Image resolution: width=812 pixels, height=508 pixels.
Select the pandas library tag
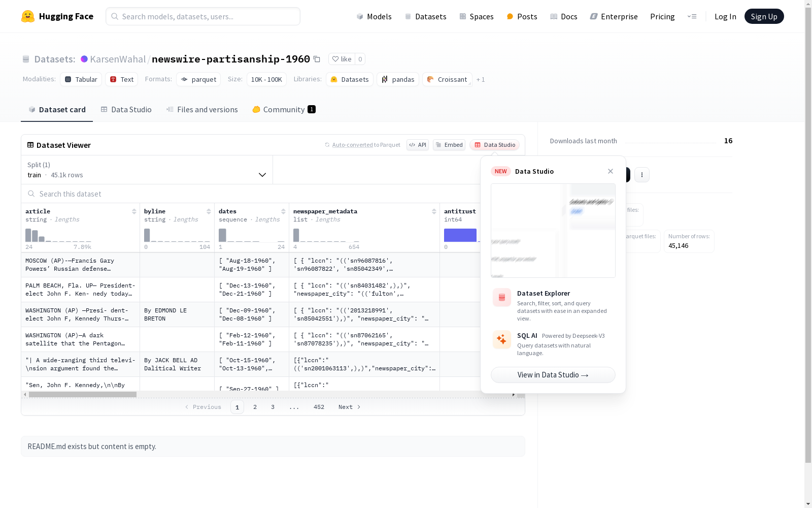coord(398,79)
